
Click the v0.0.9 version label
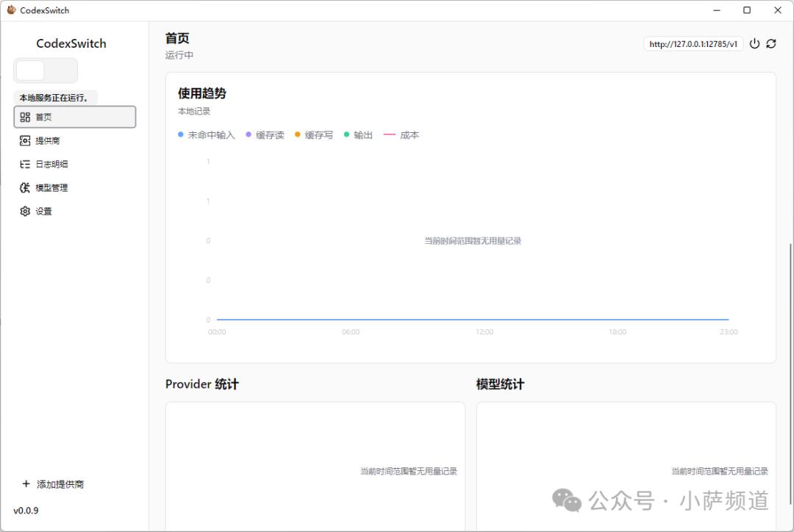click(26, 510)
